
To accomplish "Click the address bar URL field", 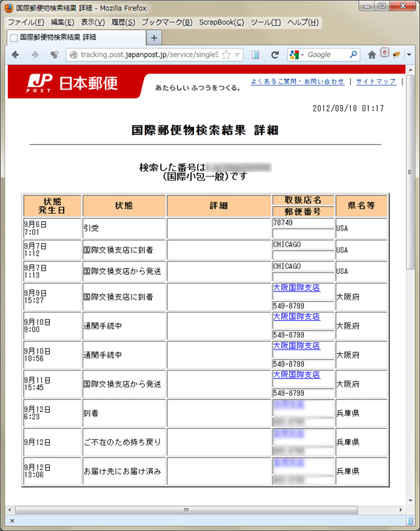I will (150, 55).
